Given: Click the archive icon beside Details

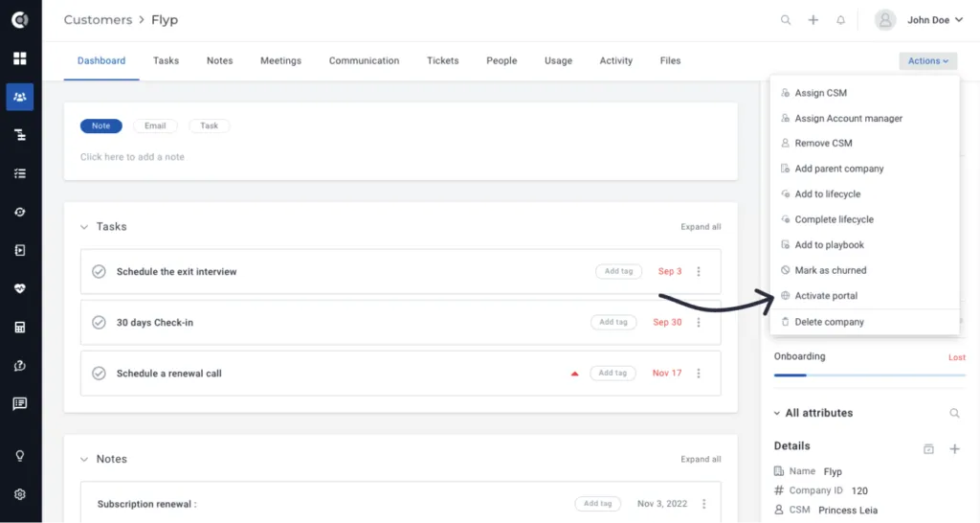Looking at the screenshot, I should pos(928,448).
